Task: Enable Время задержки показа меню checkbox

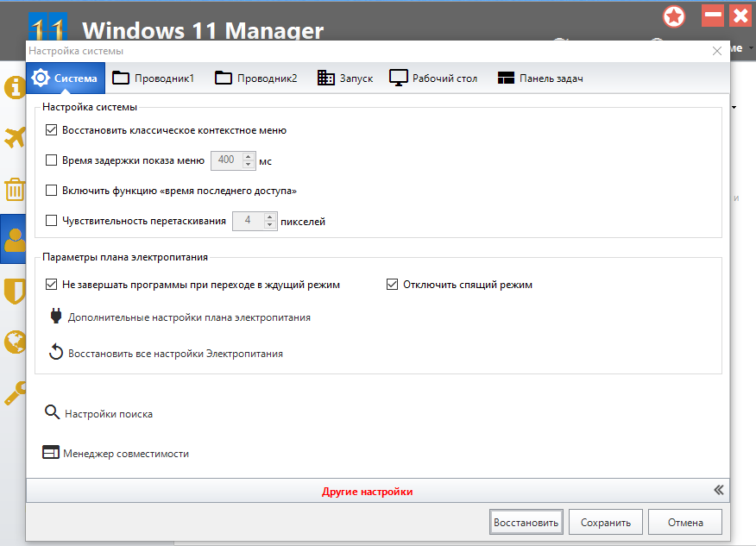Action: click(x=51, y=160)
